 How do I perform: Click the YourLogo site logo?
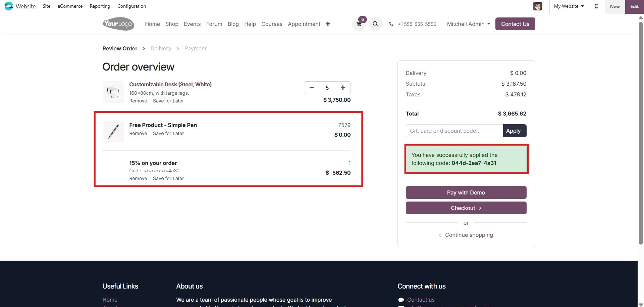118,24
